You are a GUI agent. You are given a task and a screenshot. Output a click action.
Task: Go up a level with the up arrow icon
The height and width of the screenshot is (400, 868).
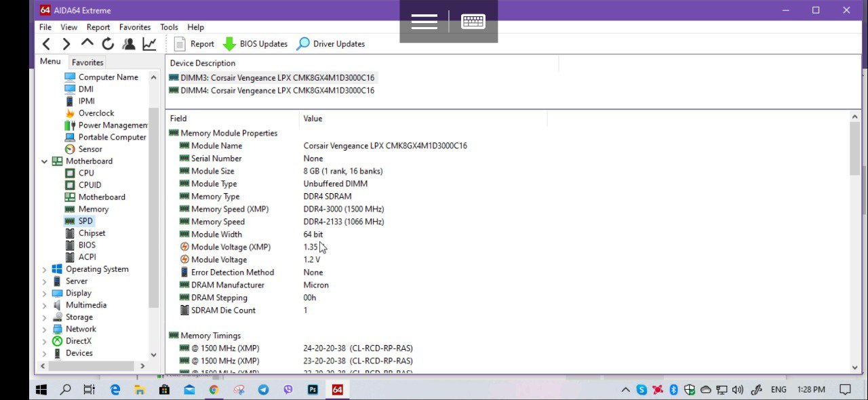coord(87,43)
